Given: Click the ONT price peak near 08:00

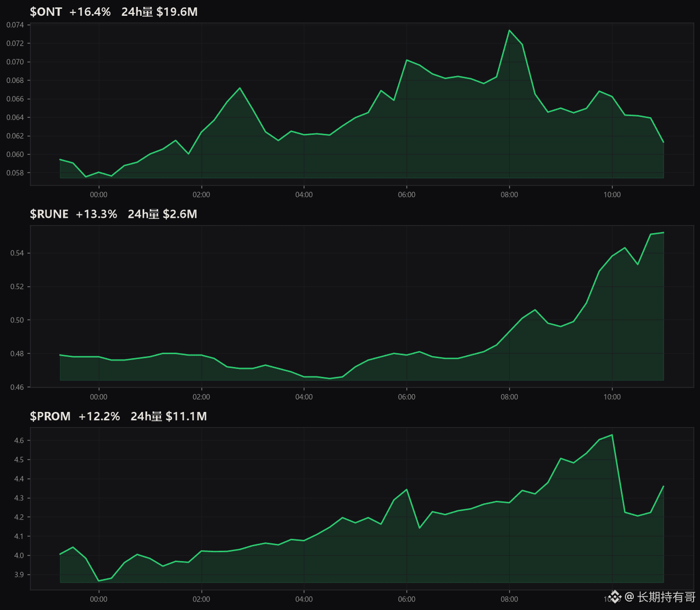Looking at the screenshot, I should click(x=509, y=30).
